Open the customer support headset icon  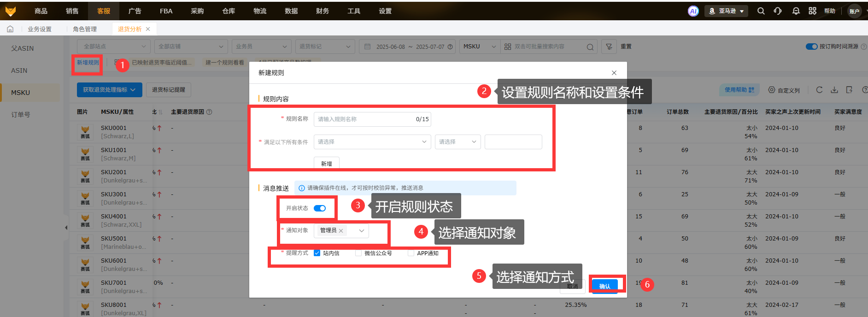pyautogui.click(x=778, y=11)
